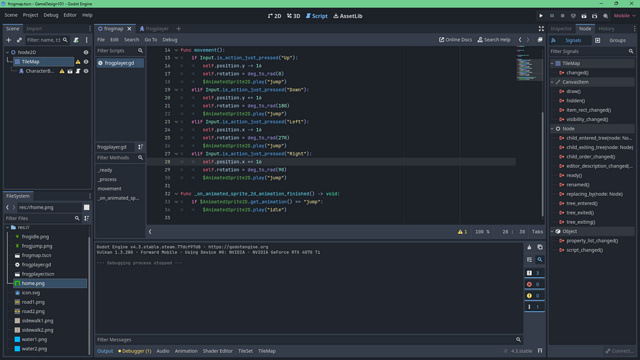Add a new node in Scene dock
The width and height of the screenshot is (640, 360).
pos(9,40)
